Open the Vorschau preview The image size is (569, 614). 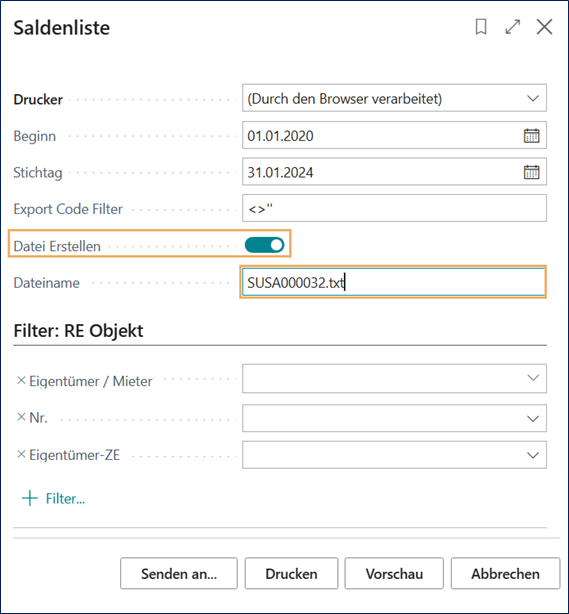pyautogui.click(x=394, y=574)
